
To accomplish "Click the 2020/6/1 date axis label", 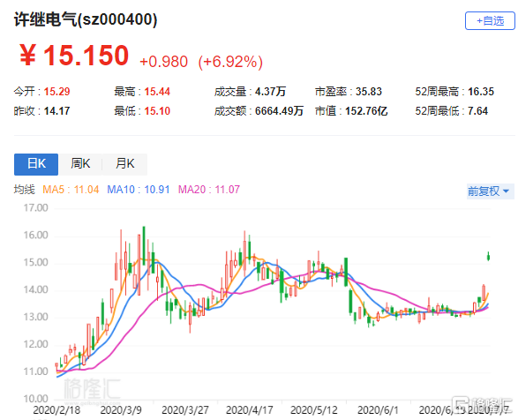I will pyautogui.click(x=378, y=410).
